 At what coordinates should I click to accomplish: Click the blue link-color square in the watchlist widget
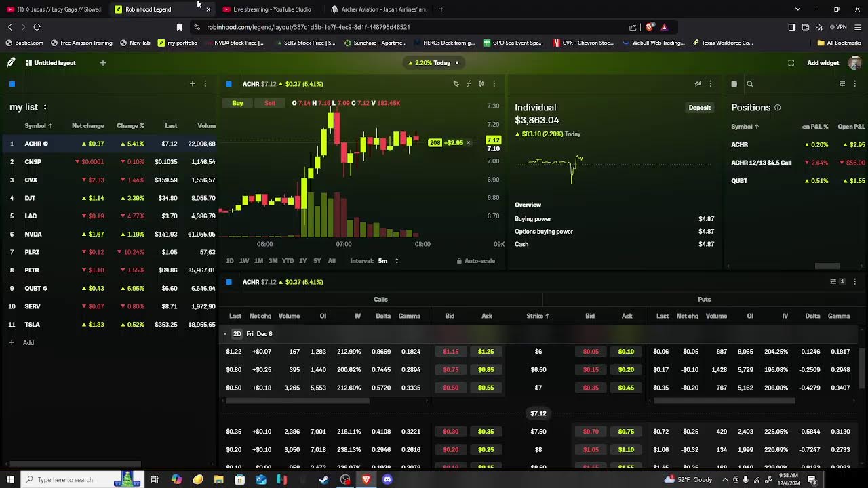(12, 84)
